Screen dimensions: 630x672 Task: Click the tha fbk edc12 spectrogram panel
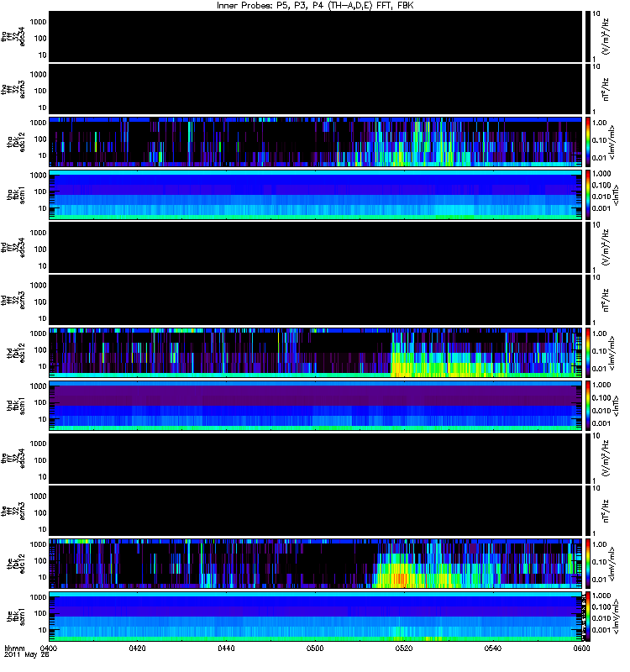tap(316, 142)
